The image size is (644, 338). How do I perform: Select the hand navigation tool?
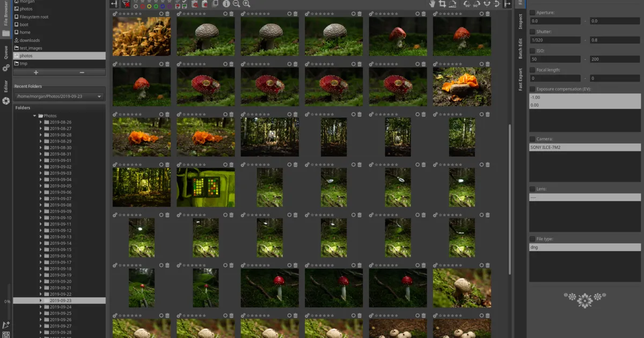(x=432, y=4)
